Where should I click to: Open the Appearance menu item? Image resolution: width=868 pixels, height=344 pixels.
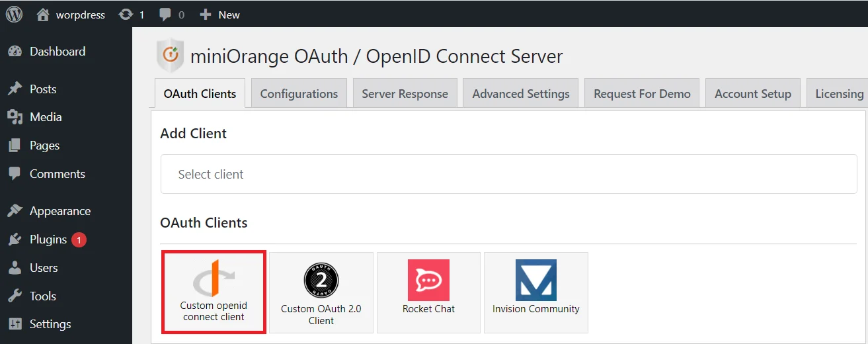pos(60,211)
